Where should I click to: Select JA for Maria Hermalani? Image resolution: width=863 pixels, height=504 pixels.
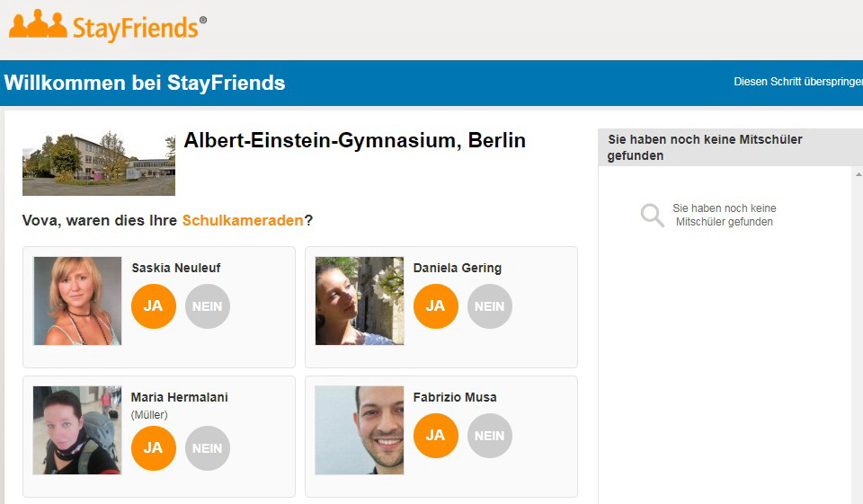coord(154,448)
